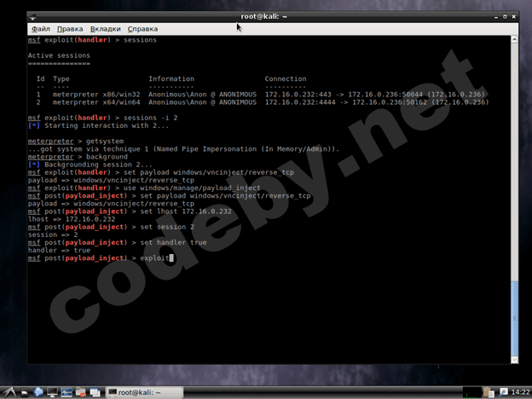Open the Справка menu
The image size is (532, 399).
click(142, 29)
